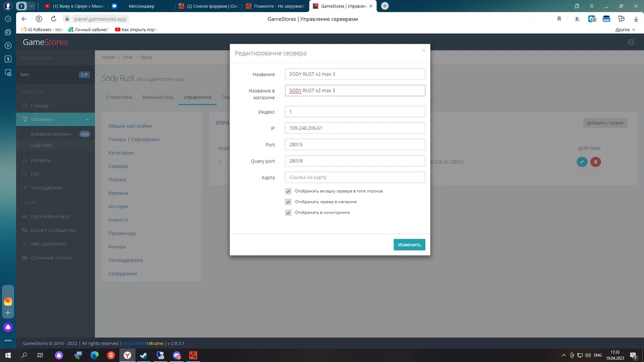
Task: Click the Yandex home button beside back arrow
Action: point(39,19)
